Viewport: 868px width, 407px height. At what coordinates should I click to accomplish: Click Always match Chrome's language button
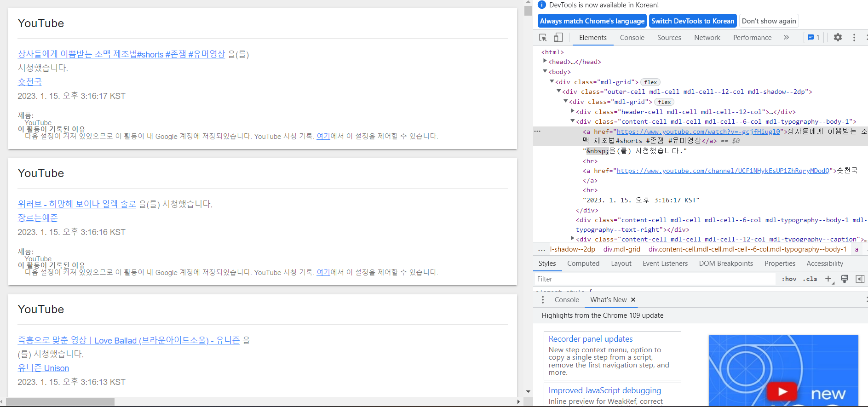(x=592, y=21)
